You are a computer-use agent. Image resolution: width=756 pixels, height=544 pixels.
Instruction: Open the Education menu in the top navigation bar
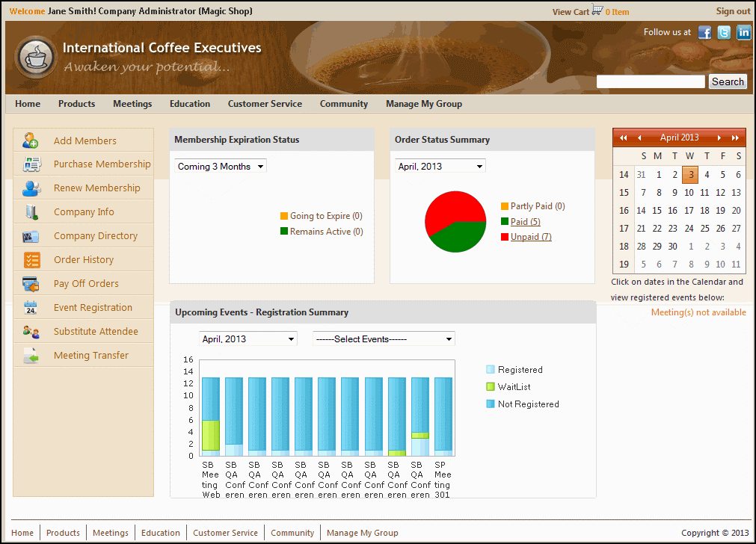(189, 104)
